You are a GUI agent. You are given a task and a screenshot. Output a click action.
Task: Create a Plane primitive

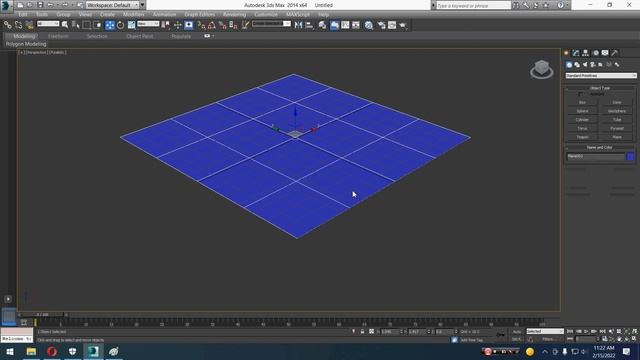[x=617, y=137]
